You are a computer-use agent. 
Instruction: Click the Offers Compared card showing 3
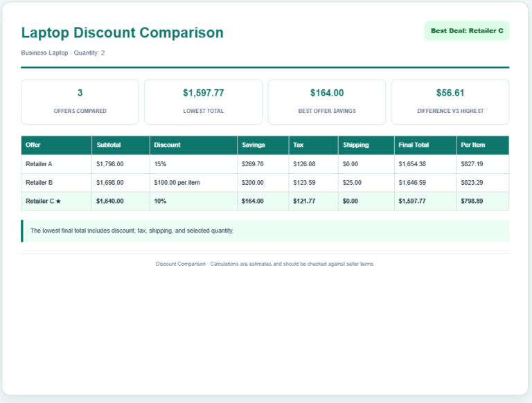point(80,102)
